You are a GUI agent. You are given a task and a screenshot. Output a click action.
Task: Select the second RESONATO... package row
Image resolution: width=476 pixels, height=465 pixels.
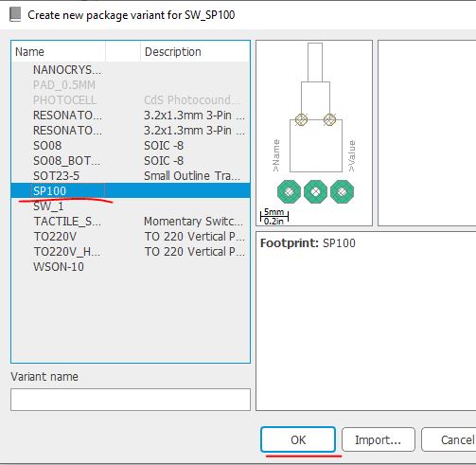pyautogui.click(x=131, y=131)
